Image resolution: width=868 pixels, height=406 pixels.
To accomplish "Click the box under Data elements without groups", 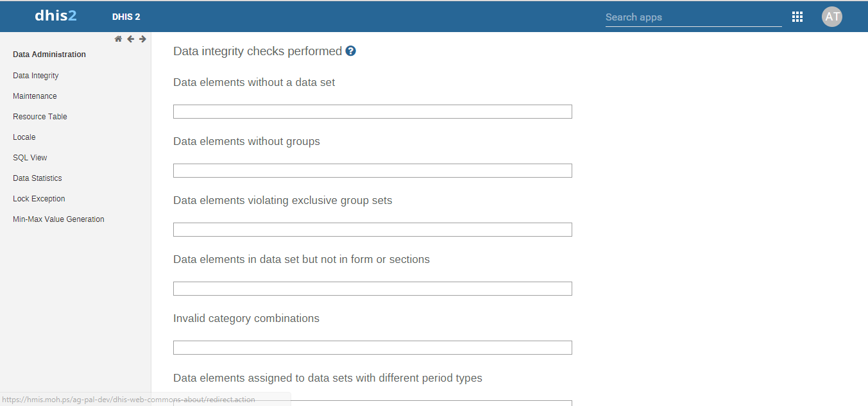I will (372, 171).
